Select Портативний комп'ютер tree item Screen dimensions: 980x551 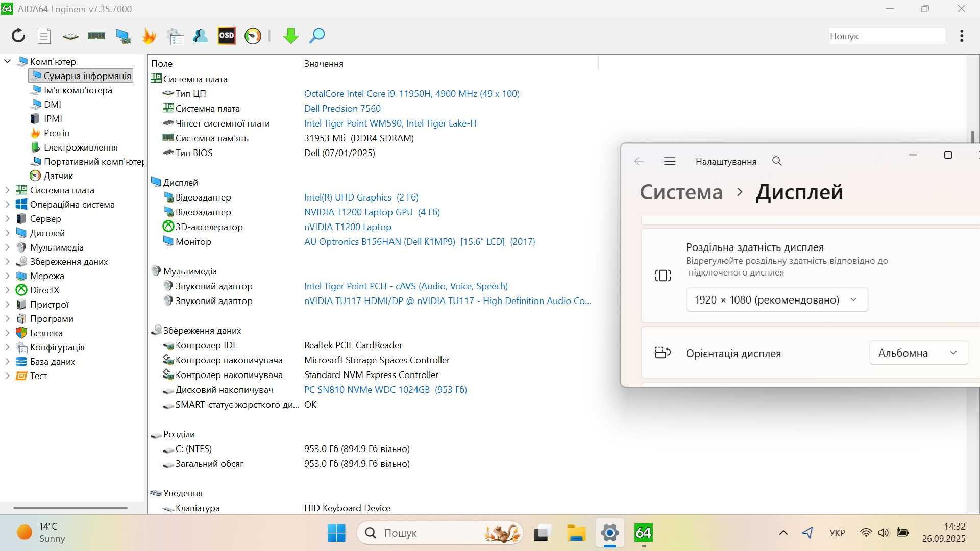[x=87, y=161]
